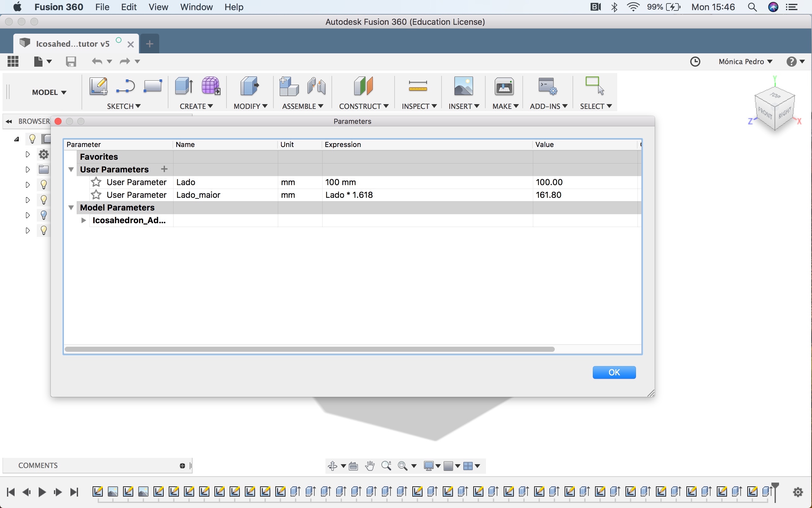
Task: Open the View menu
Action: (x=158, y=7)
